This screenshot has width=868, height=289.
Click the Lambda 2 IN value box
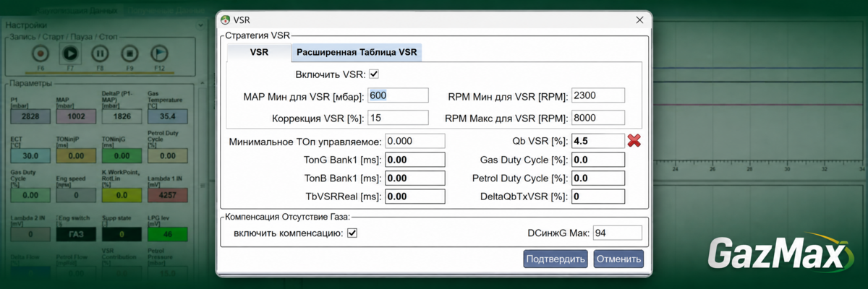click(x=29, y=234)
